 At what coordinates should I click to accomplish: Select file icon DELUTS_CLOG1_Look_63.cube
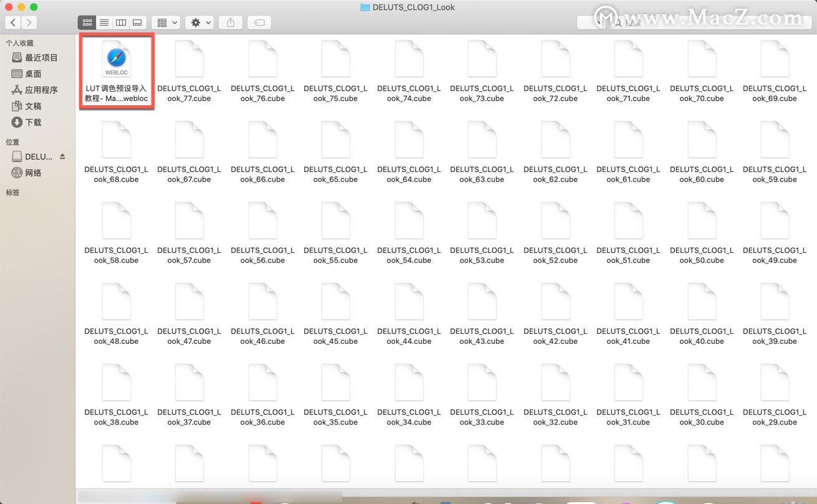[x=482, y=141]
